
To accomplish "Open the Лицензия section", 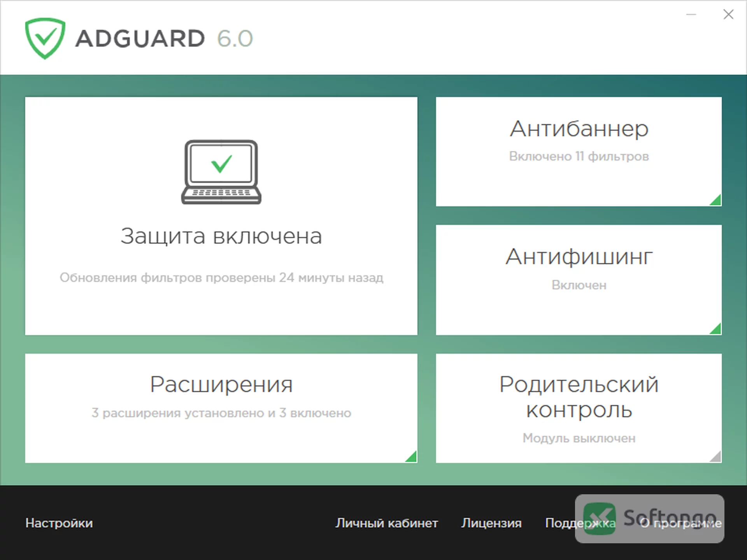I will coord(491,523).
